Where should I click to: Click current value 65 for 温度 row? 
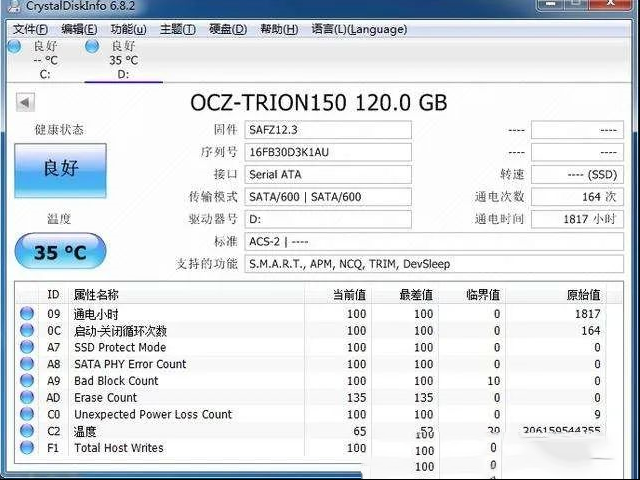(x=360, y=431)
